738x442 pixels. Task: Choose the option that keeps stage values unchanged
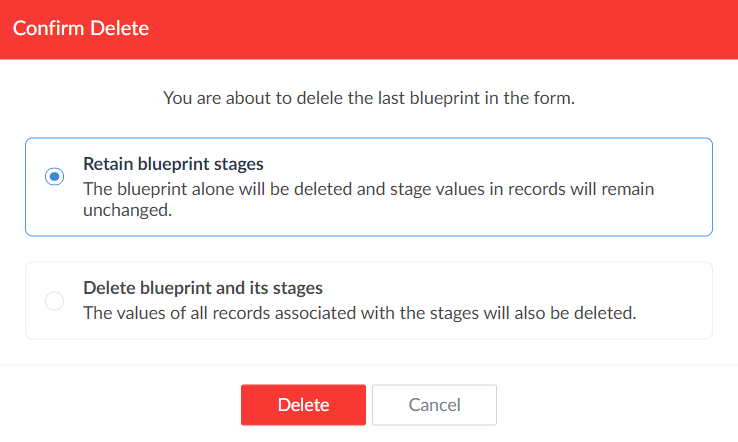pyautogui.click(x=54, y=177)
